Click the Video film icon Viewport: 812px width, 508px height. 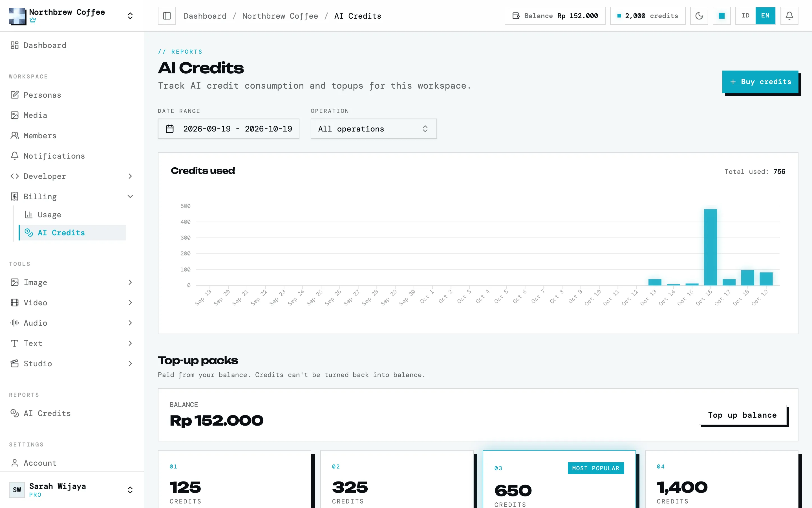pyautogui.click(x=14, y=303)
